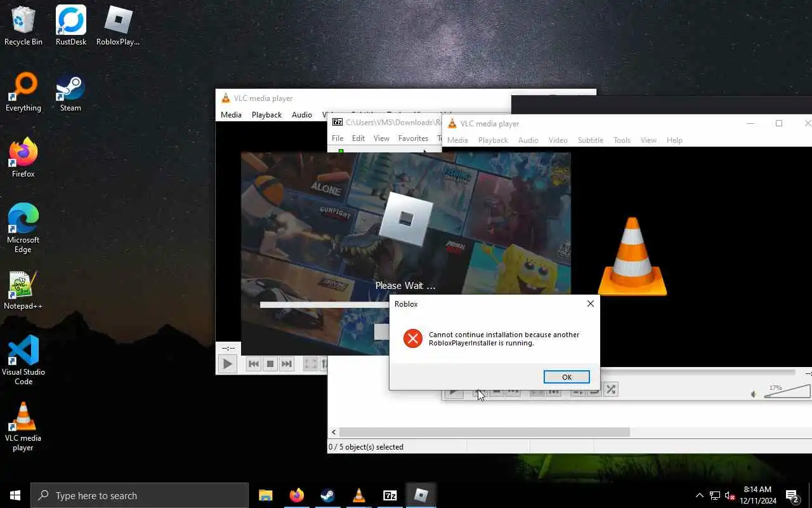Click the 7-Zip scroll left arrow
The height and width of the screenshot is (508, 812).
click(334, 432)
